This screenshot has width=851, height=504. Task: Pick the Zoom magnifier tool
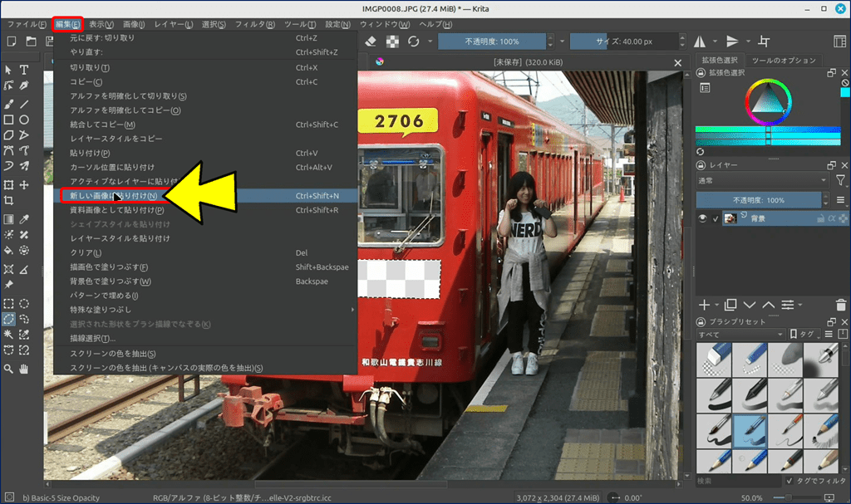point(8,369)
